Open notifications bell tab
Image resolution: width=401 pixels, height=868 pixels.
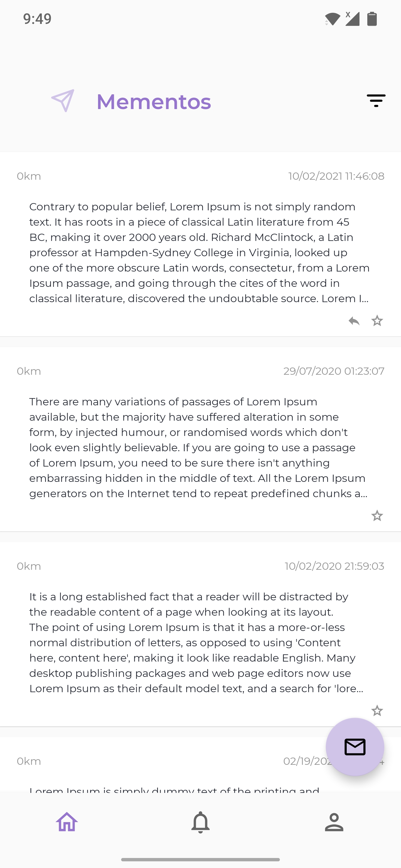tap(200, 822)
